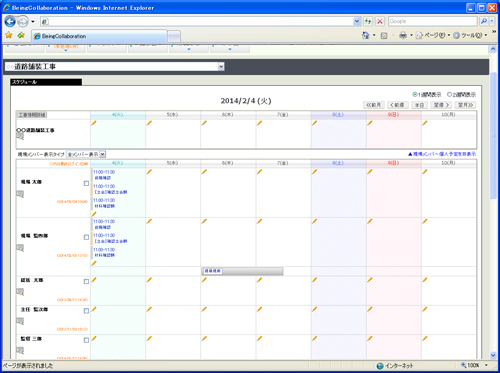Open the Favorites Center star icon
This screenshot has width=500, height=373.
(x=9, y=35)
